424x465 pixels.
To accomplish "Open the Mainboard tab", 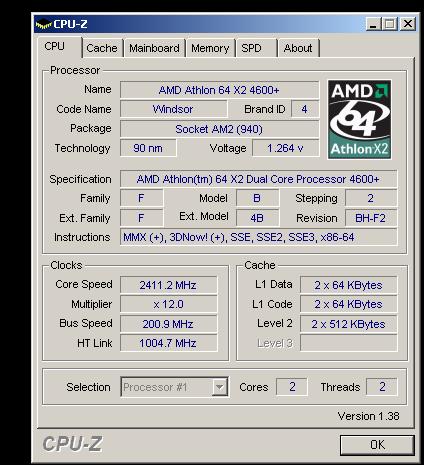I will click(x=154, y=48).
